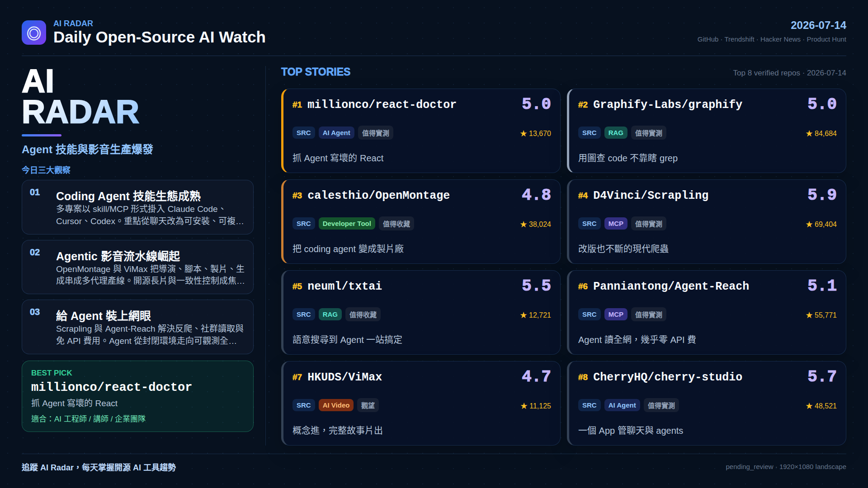
Task: Click the SRC badge on Agent-Reach card
Action: (x=590, y=314)
